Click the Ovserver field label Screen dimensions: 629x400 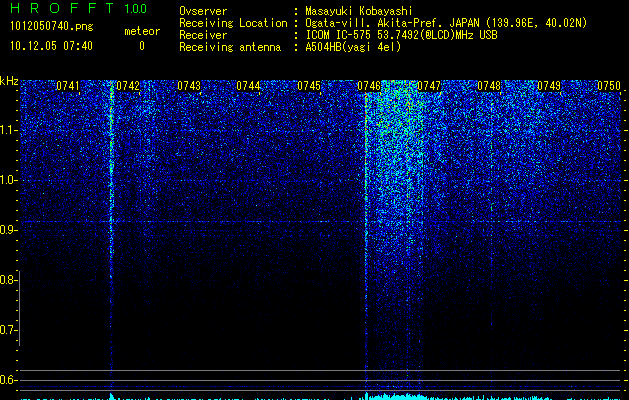point(203,11)
